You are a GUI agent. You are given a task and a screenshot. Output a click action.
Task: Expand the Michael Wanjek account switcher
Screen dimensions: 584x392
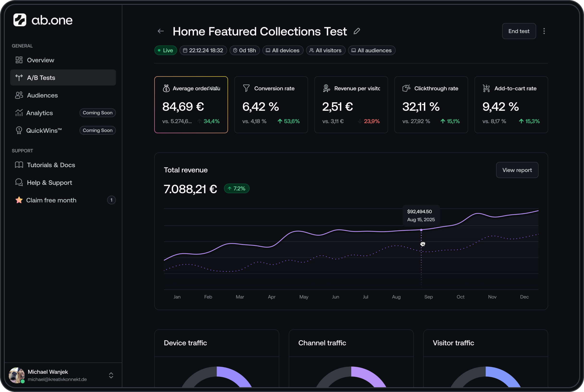click(x=111, y=375)
